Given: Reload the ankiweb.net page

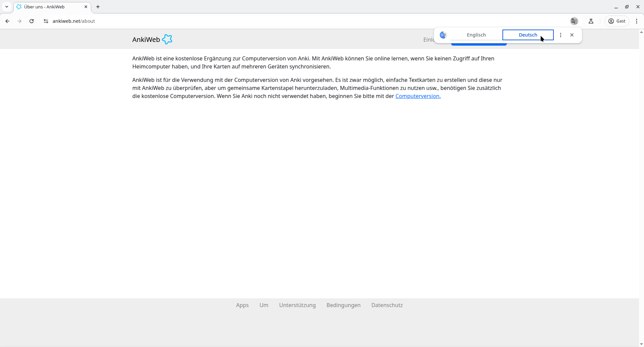Looking at the screenshot, I should pos(32,21).
